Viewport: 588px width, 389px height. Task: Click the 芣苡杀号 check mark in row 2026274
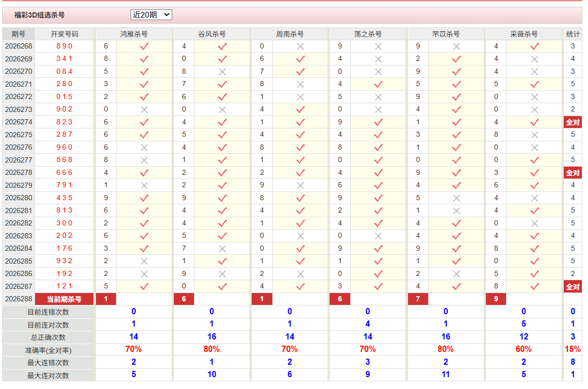456,122
